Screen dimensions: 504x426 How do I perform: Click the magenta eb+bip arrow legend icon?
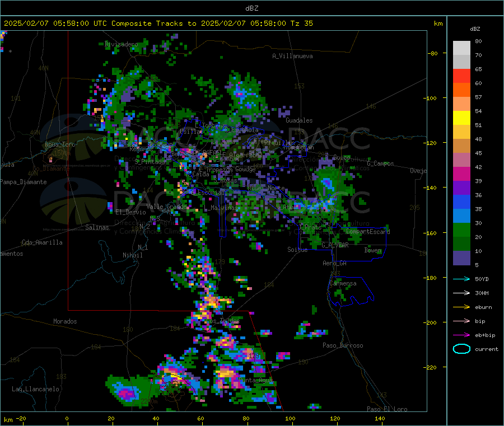point(461,335)
